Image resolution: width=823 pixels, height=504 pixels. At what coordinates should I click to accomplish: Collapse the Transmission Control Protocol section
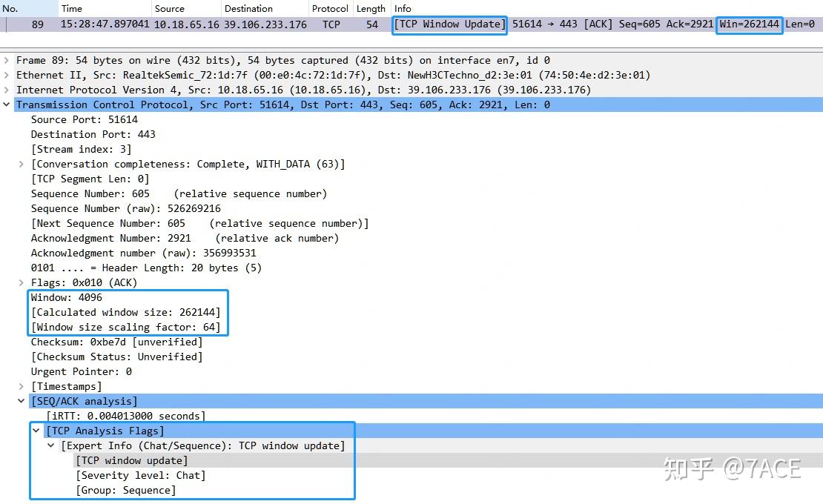[6, 105]
